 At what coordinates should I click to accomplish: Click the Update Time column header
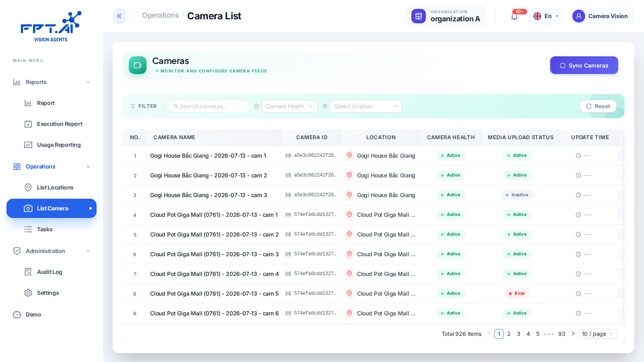coord(590,138)
